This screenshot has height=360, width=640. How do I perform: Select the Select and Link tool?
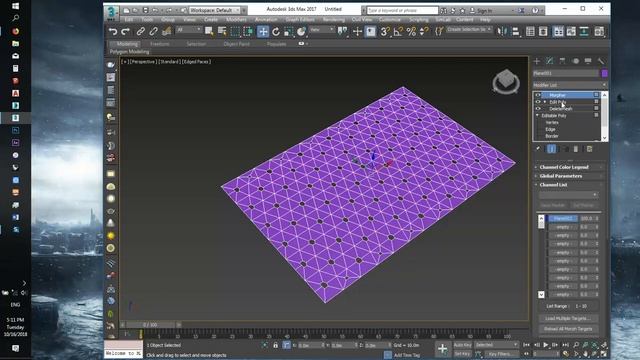click(x=140, y=31)
